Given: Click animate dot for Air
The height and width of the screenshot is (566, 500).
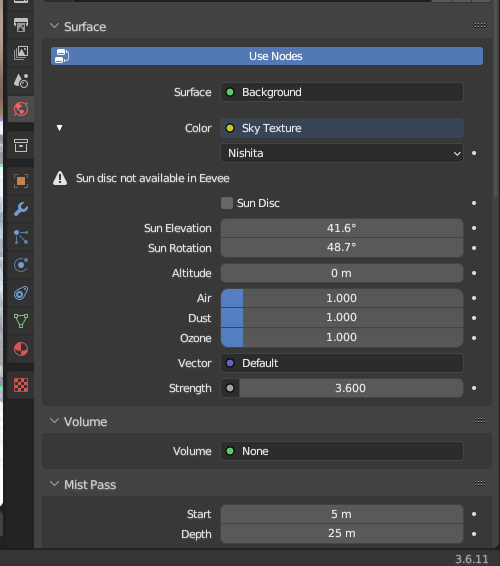Looking at the screenshot, I should click(x=474, y=298).
